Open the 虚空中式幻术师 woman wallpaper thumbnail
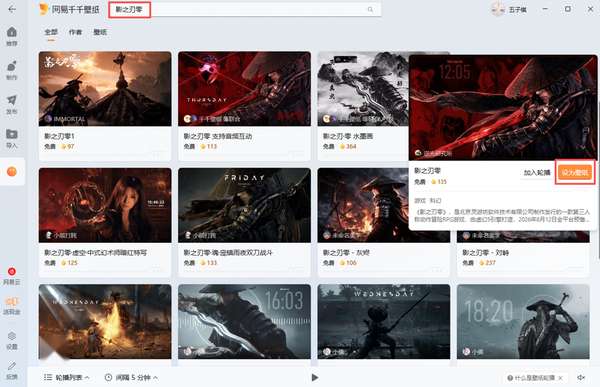This screenshot has height=387, width=600. click(x=105, y=205)
